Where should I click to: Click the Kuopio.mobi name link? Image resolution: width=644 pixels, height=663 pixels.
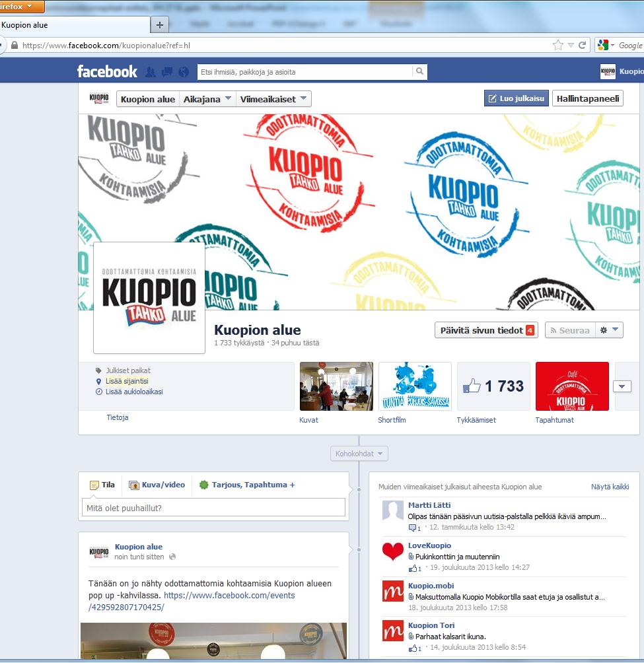(x=431, y=586)
